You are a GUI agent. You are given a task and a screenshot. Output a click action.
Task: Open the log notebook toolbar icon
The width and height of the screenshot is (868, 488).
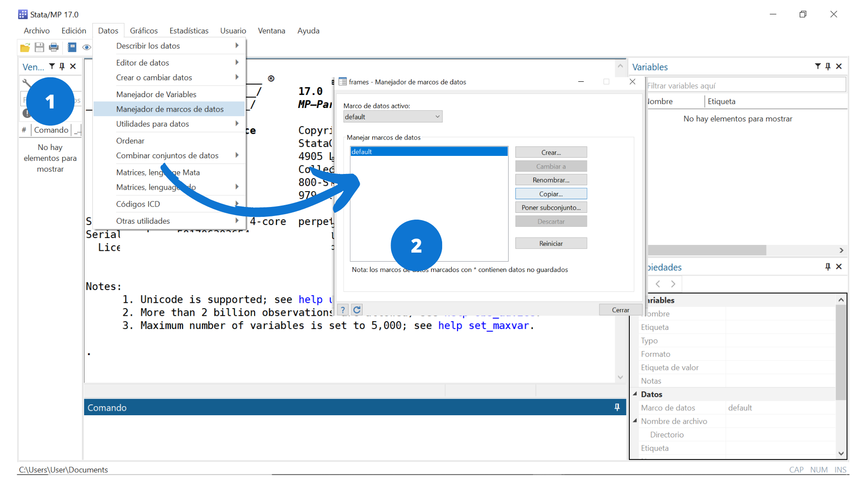point(72,47)
